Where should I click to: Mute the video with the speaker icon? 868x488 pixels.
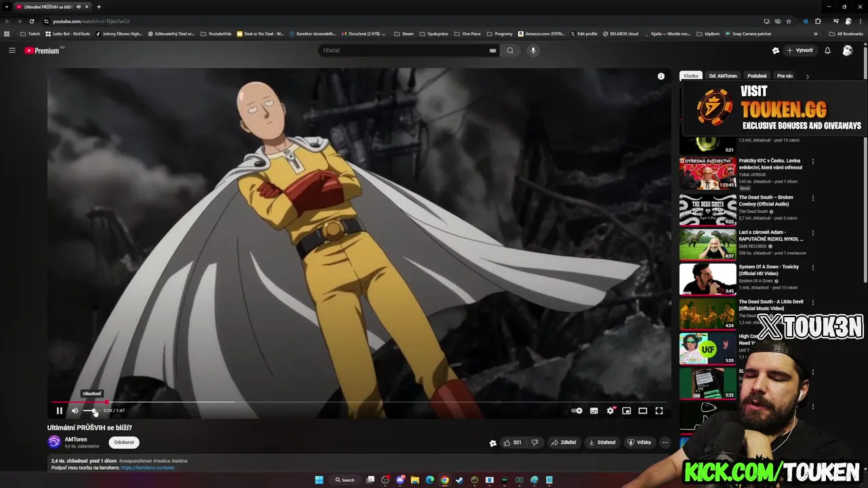click(x=75, y=411)
